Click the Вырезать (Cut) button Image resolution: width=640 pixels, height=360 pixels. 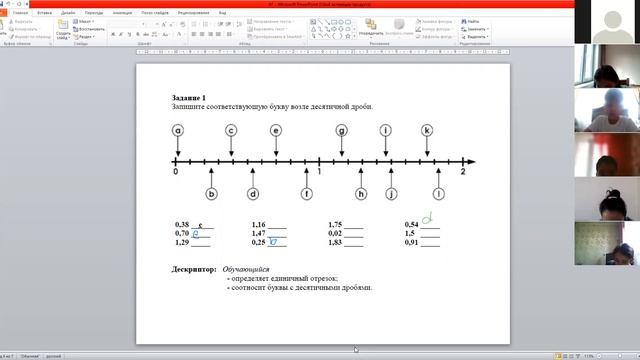[x=21, y=21]
